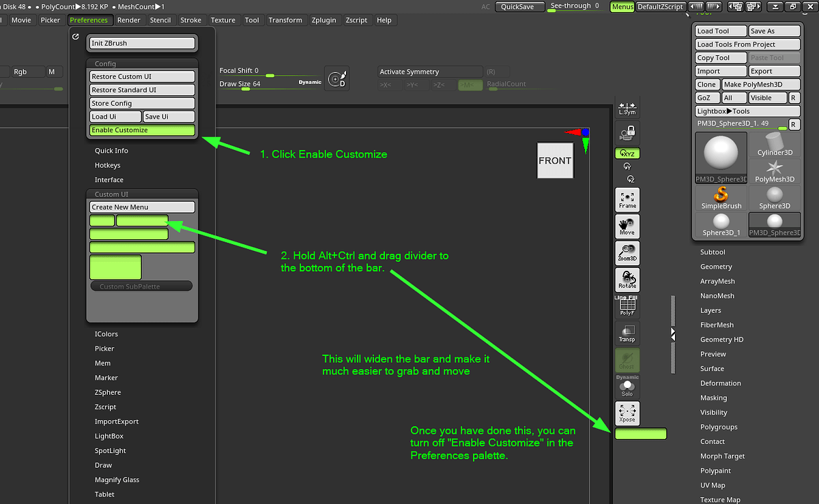Expand the Quick Info section

click(x=111, y=151)
